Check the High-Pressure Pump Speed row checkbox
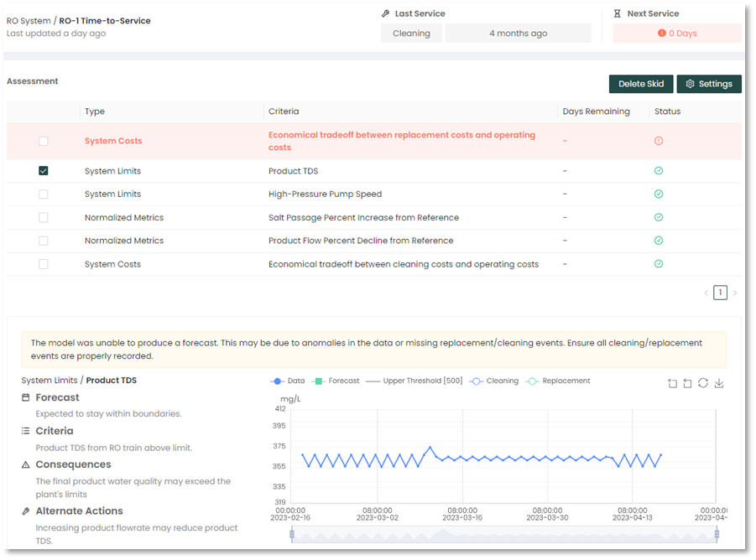The width and height of the screenshot is (756, 560). coord(44,194)
